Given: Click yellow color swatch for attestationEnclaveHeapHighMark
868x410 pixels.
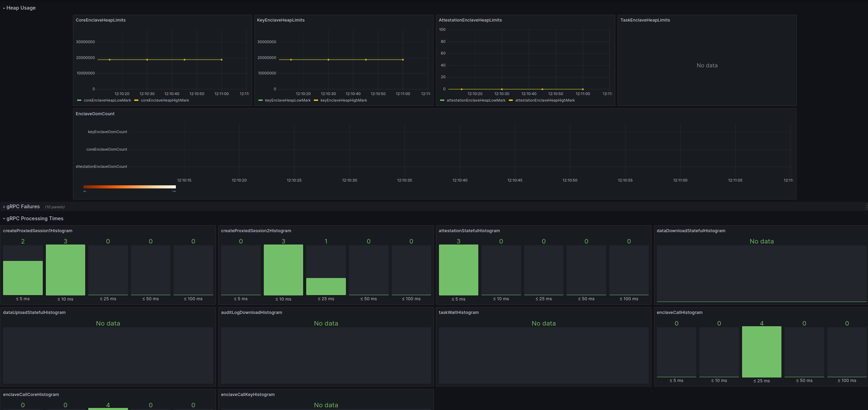Looking at the screenshot, I should click(511, 101).
